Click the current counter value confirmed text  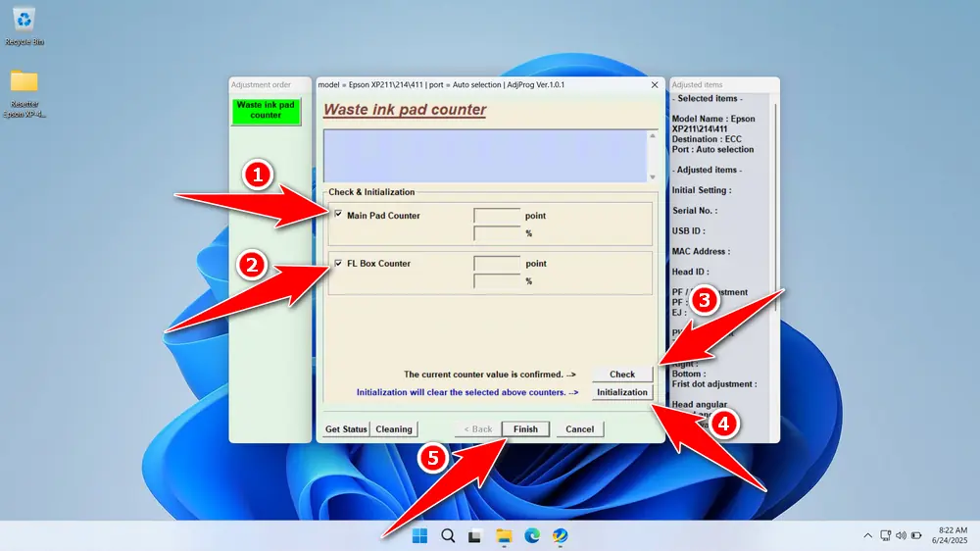point(489,374)
